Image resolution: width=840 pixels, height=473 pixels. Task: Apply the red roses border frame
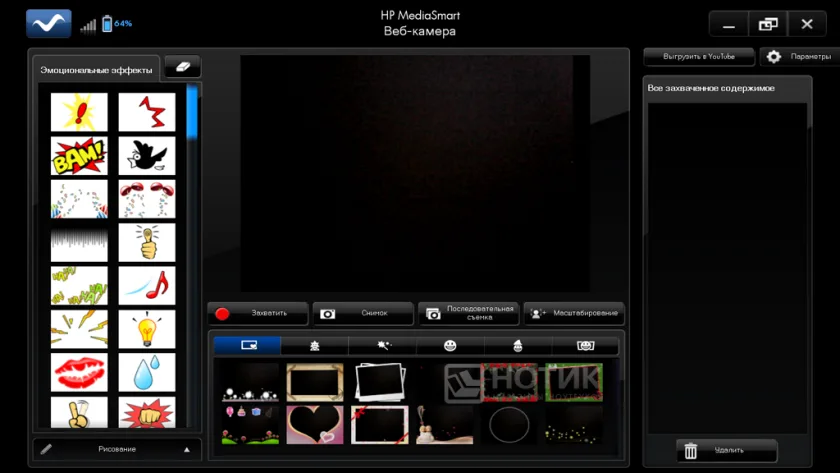[x=509, y=382]
